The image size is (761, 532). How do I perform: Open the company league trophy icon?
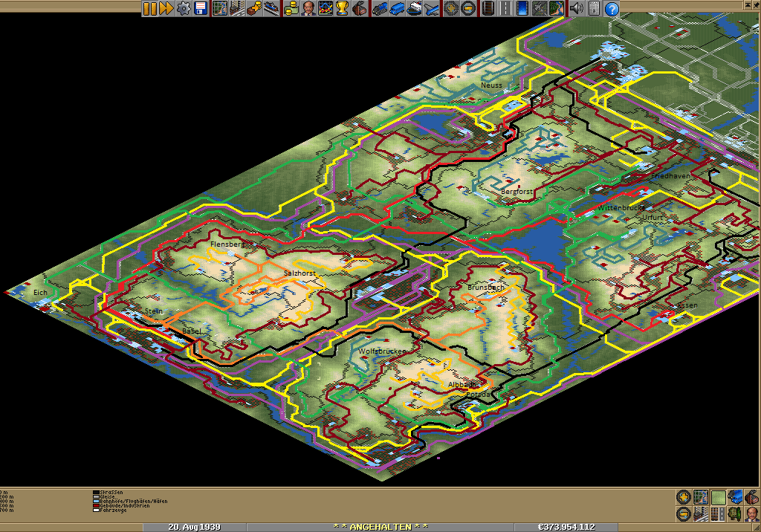342,8
